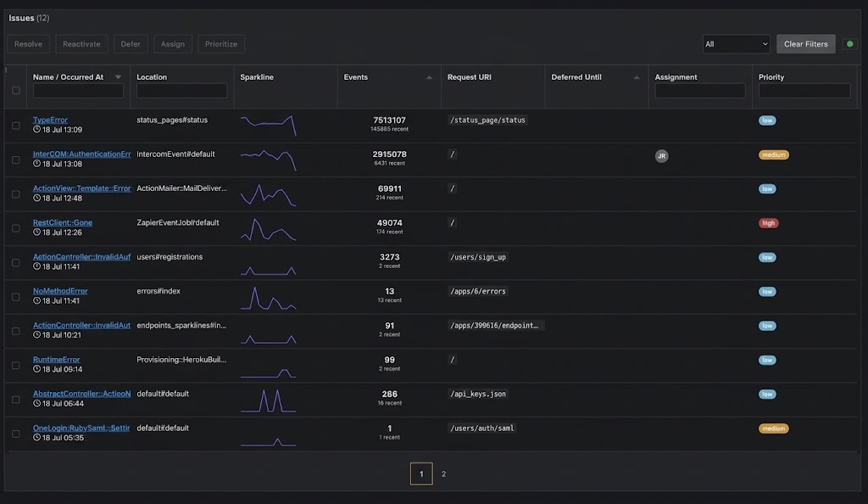Tick the RuntimeError row checkbox
This screenshot has width=868, height=504.
pos(15,366)
